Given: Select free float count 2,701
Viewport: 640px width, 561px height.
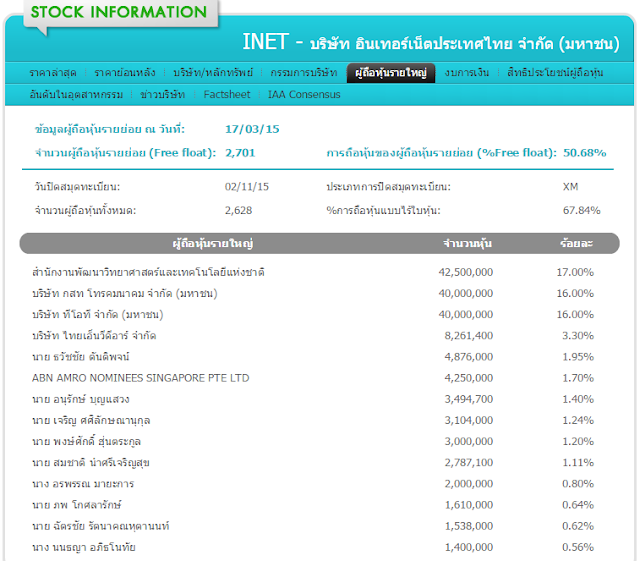Looking at the screenshot, I should (x=240, y=153).
